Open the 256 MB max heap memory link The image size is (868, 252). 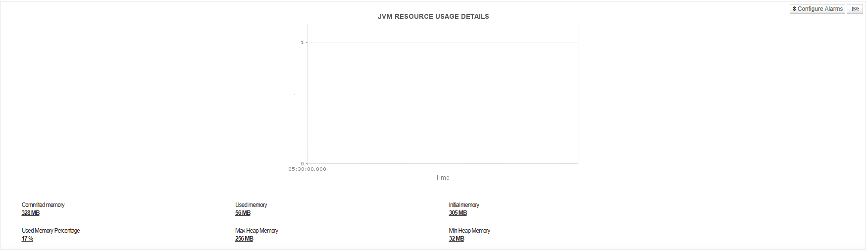(x=244, y=239)
